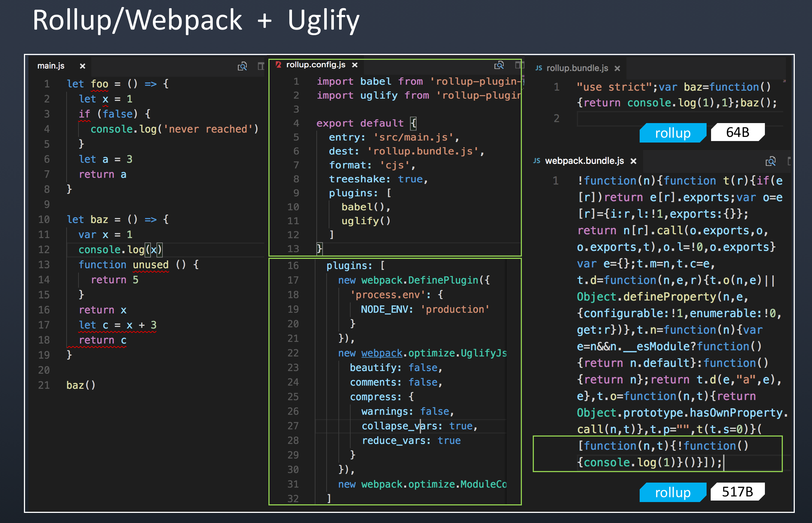Click the search-preview icon in webpack.bundle.js editor
Viewport: 812px width, 523px height.
pos(771,161)
